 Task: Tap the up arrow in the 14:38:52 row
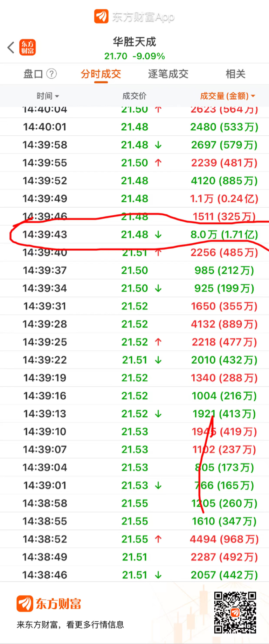tap(158, 539)
